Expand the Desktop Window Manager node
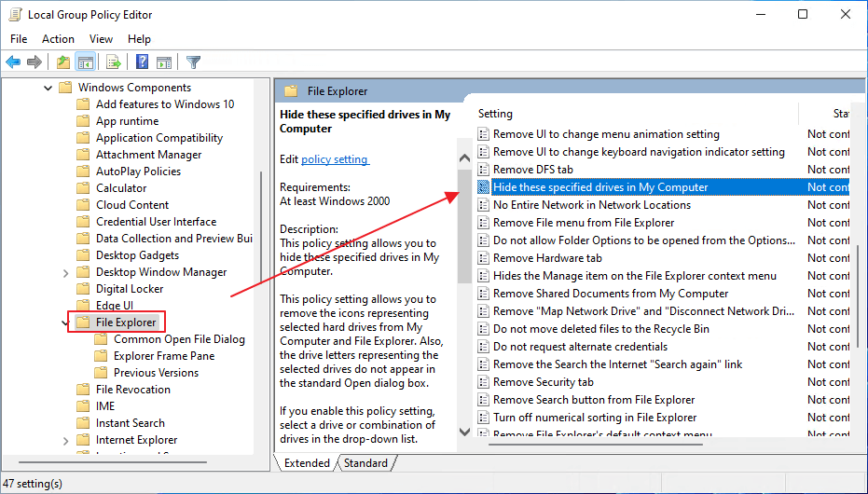The height and width of the screenshot is (494, 868). 65,272
